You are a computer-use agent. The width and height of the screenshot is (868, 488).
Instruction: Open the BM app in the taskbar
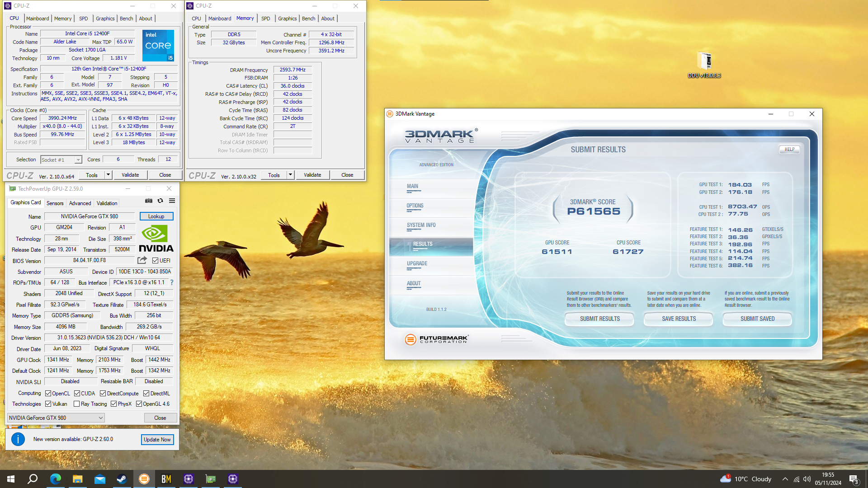click(x=166, y=479)
